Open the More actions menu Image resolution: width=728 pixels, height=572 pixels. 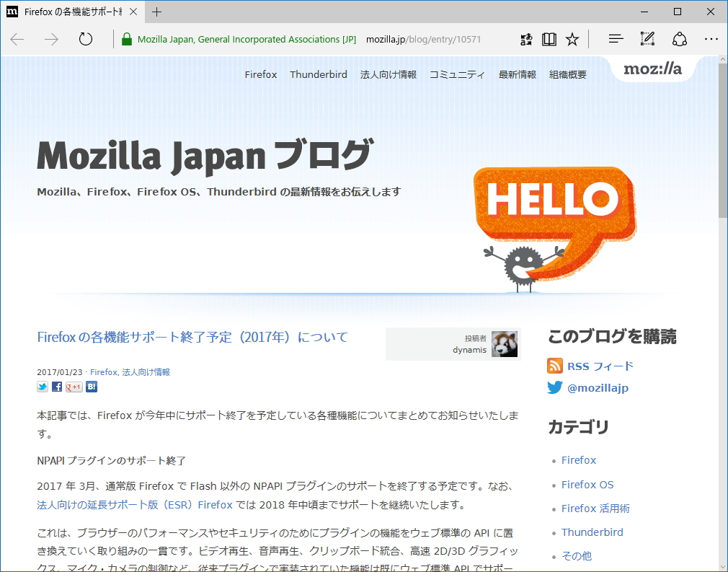coord(711,39)
